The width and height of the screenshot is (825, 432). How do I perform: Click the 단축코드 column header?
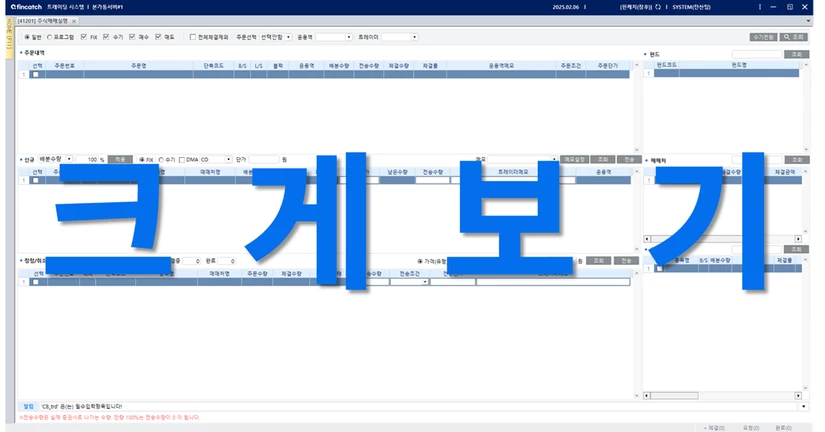point(214,66)
